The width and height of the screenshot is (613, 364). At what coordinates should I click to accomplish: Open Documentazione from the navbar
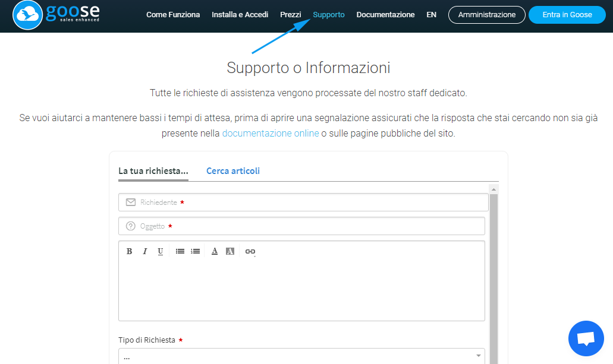point(385,15)
